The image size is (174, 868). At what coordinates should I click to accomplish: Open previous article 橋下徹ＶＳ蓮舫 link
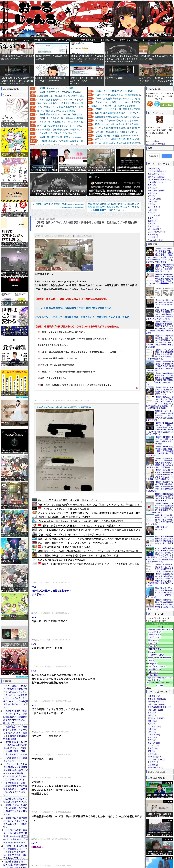coord(58,206)
